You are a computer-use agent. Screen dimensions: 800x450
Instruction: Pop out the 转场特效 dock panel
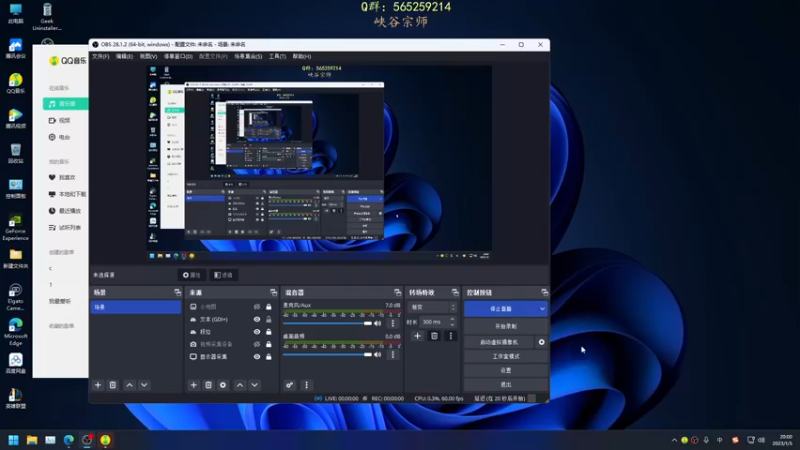pos(455,292)
